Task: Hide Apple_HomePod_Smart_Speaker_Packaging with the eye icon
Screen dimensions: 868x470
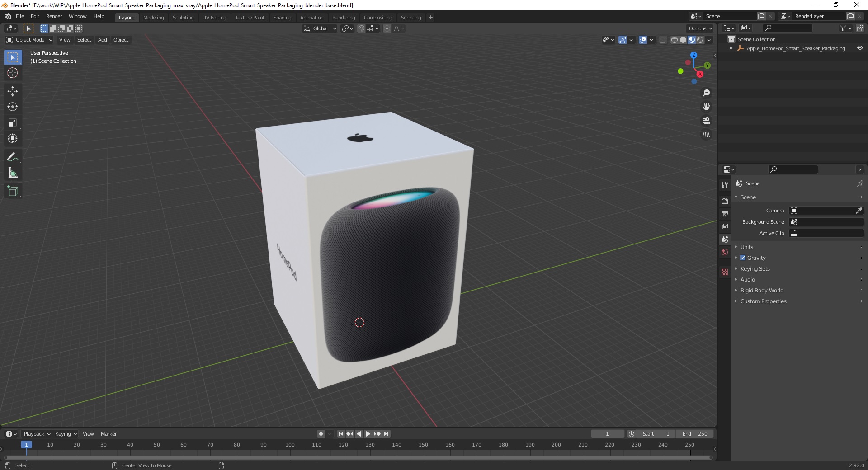Action: click(860, 48)
